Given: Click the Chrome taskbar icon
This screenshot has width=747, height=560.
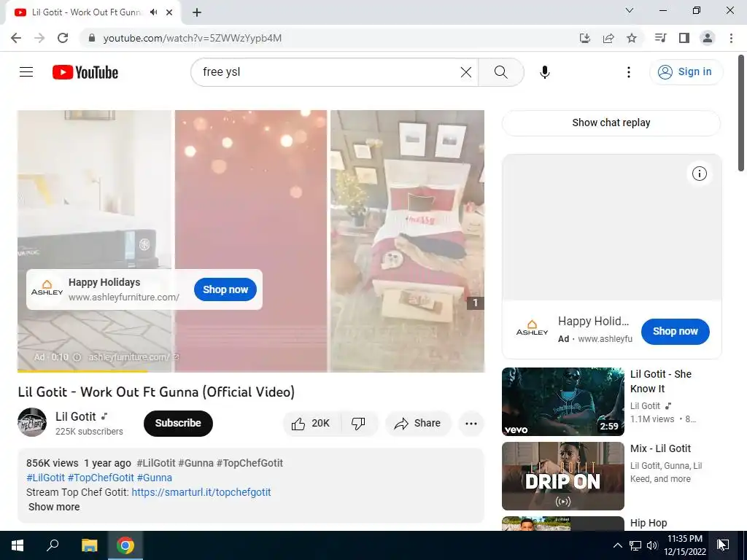Looking at the screenshot, I should 125,545.
